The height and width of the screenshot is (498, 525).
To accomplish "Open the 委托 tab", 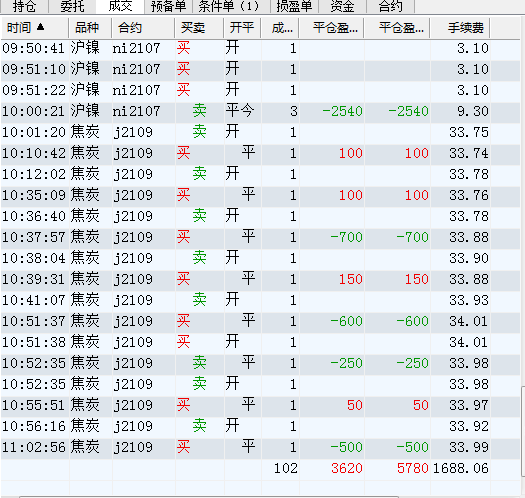I will click(x=72, y=6).
